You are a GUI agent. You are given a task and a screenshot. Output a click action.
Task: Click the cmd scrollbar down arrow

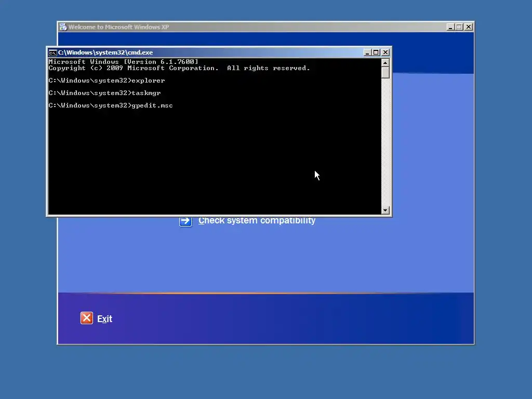[385, 210]
